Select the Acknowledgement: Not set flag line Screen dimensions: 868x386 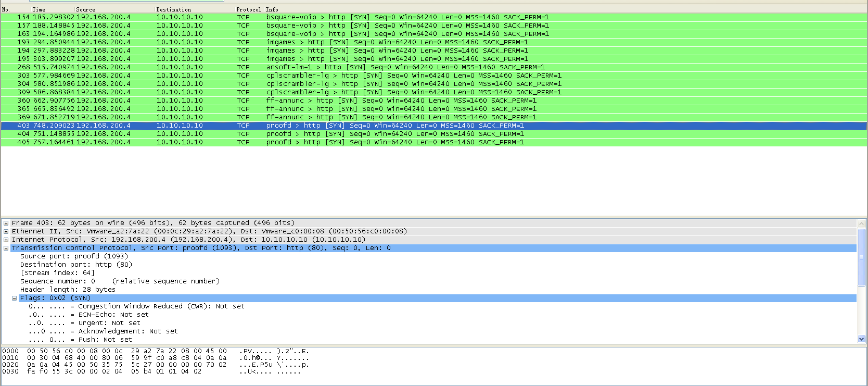point(103,331)
